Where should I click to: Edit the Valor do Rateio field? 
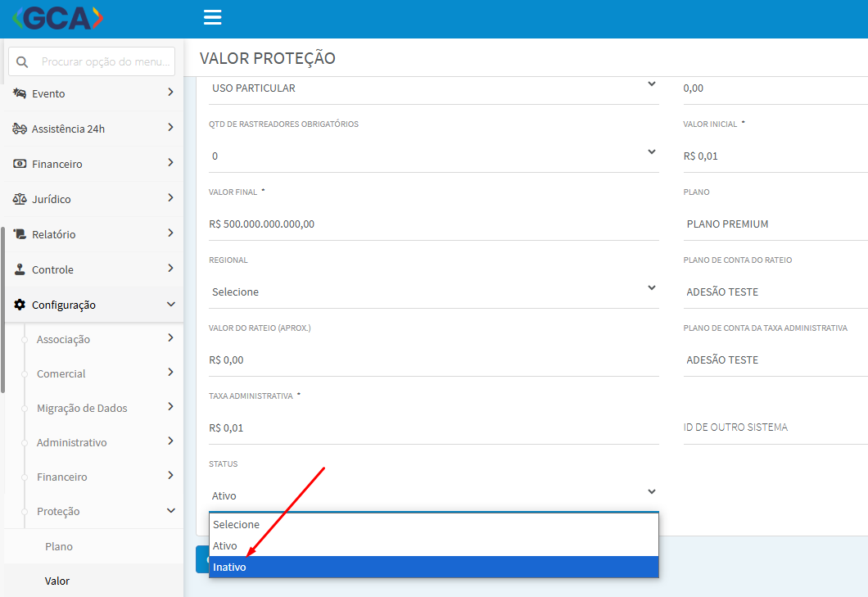click(x=433, y=360)
